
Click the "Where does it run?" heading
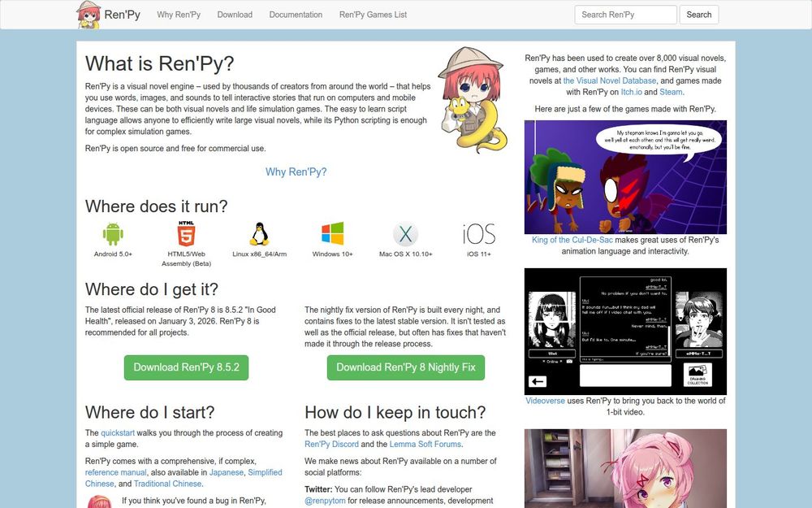[157, 206]
